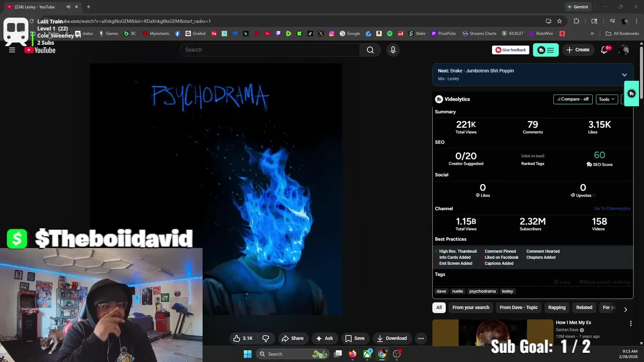The height and width of the screenshot is (362, 644).
Task: Follow the Go To Channelytics link
Action: pos(612,209)
